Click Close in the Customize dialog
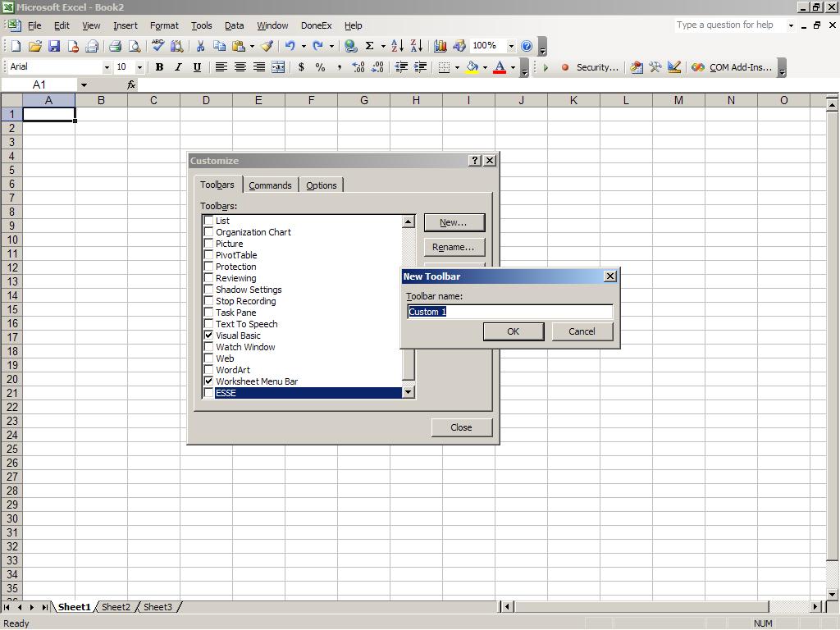840x630 pixels. point(461,427)
